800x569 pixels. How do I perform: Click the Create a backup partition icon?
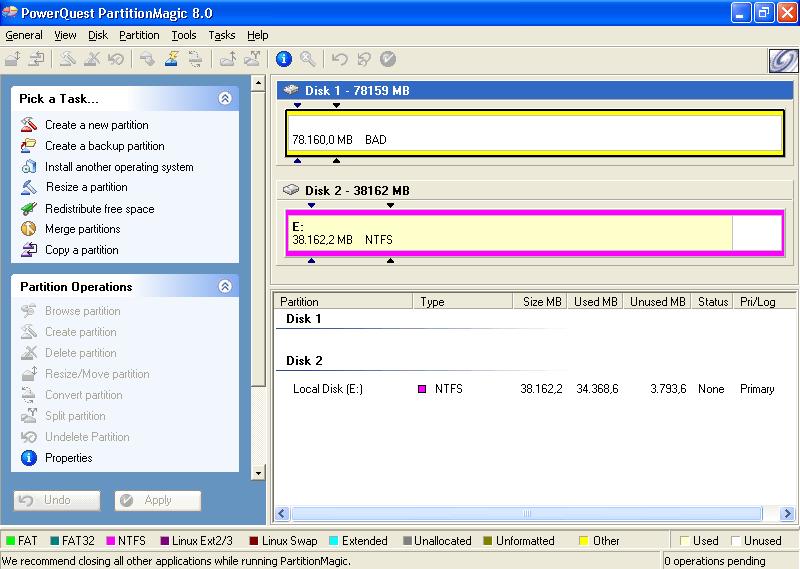pos(29,145)
